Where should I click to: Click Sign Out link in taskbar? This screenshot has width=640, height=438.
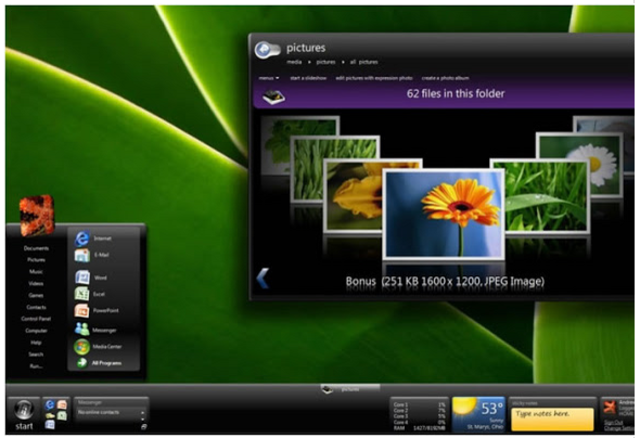613,422
